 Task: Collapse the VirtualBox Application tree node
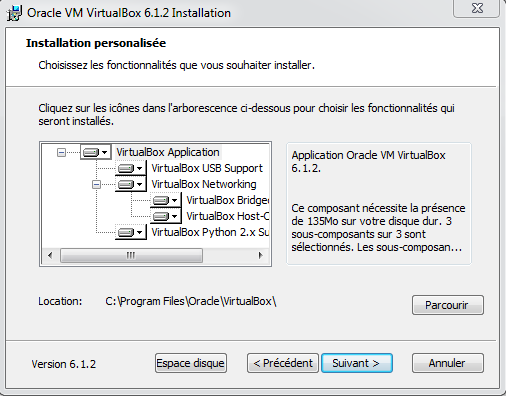click(x=61, y=152)
